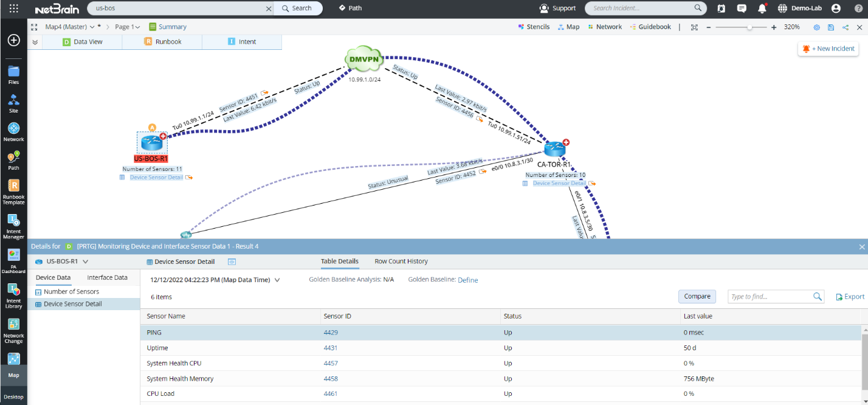
Task: Toggle full screen map icon
Action: tap(34, 27)
